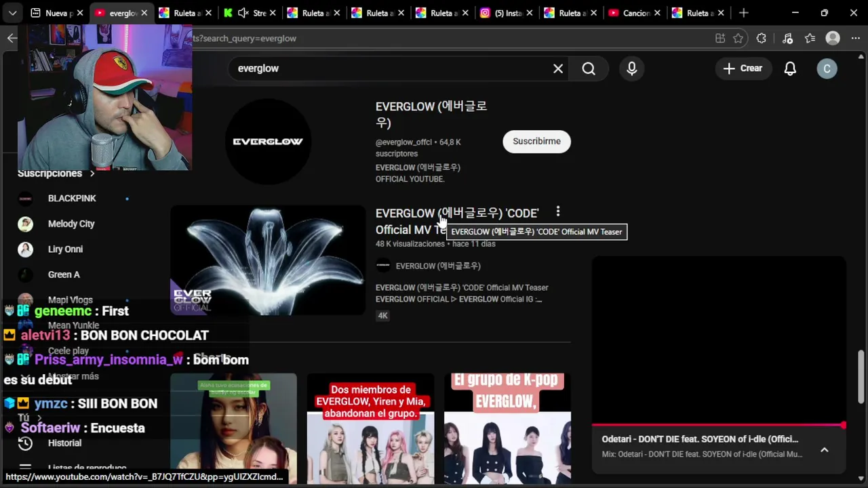Open Liry Onni subscription
Viewport: 868px width, 488px height.
[x=65, y=249]
